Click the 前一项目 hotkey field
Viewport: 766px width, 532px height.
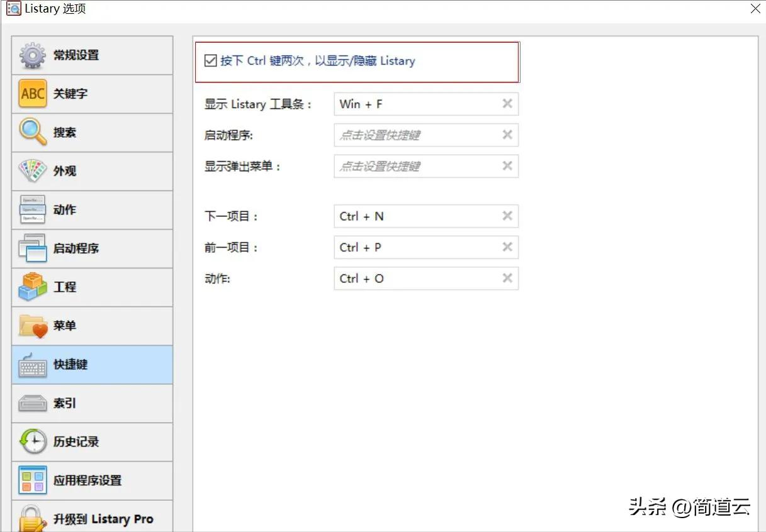[x=426, y=247]
